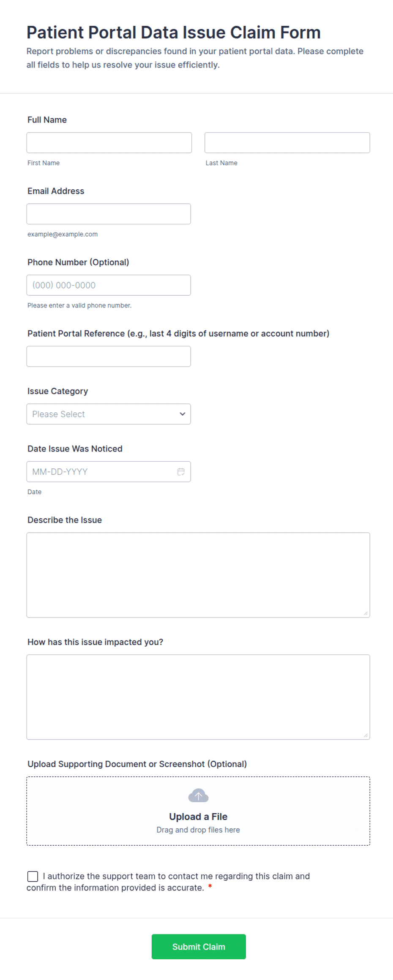Focus the Last Name input field
The image size is (393, 980).
pyautogui.click(x=287, y=143)
